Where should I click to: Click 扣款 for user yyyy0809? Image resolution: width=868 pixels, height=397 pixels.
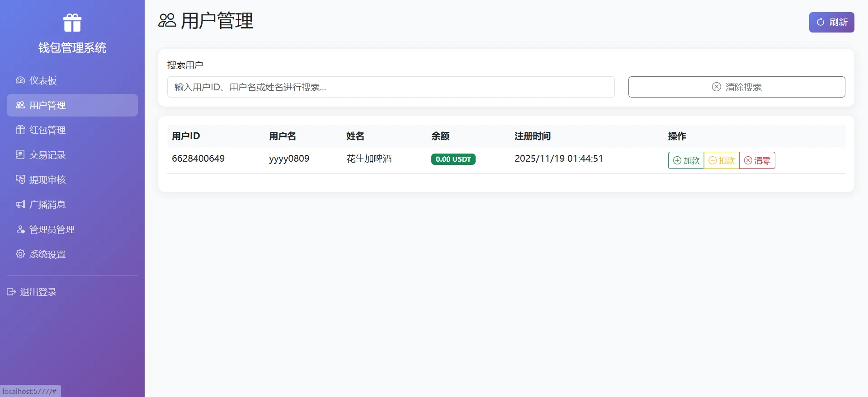coord(722,160)
